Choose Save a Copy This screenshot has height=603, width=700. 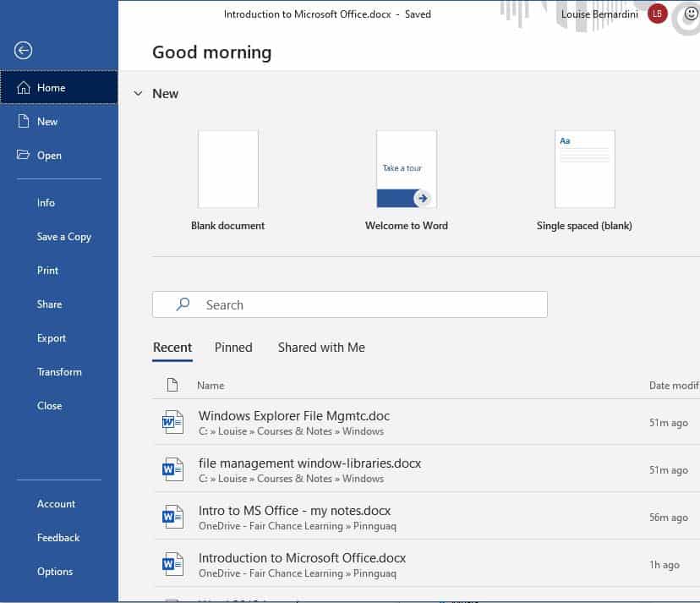click(x=64, y=237)
